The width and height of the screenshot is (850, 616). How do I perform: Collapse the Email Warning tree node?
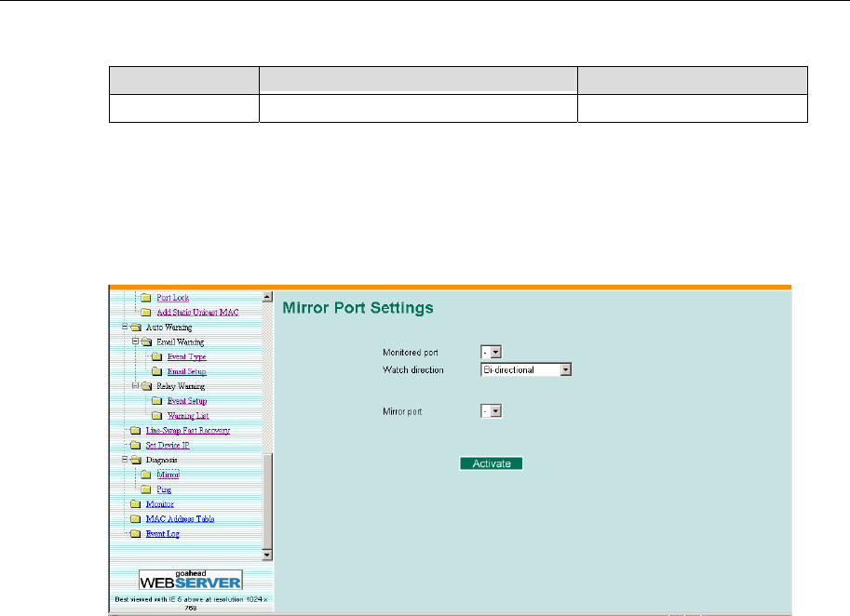tap(136, 341)
